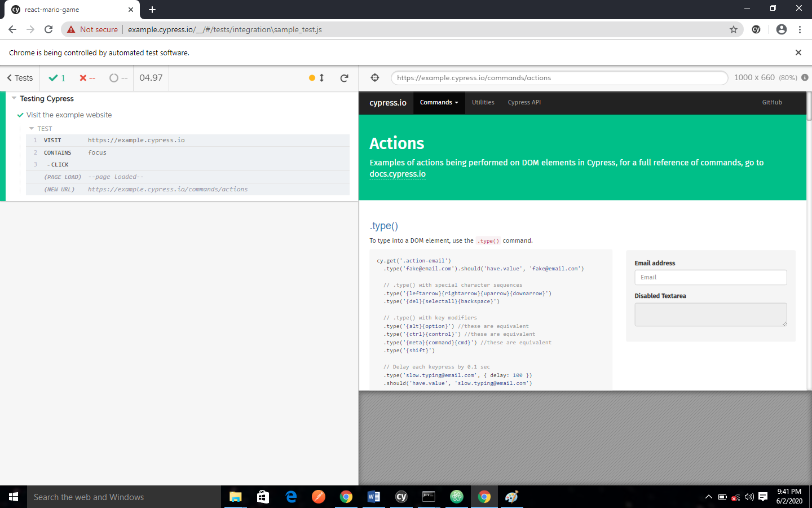The image size is (812, 508).
Task: Open the selector playground crosshair icon
Action: tap(375, 78)
